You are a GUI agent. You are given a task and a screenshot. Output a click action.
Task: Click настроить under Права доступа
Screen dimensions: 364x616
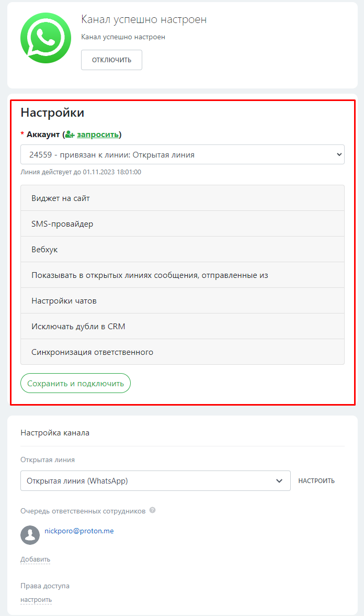click(36, 600)
